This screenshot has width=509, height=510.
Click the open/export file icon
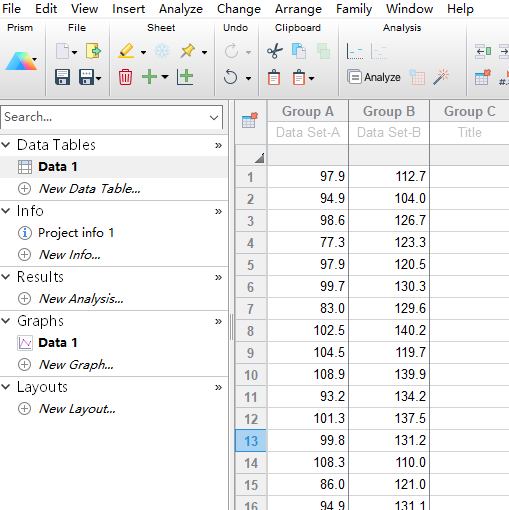pos(93,51)
